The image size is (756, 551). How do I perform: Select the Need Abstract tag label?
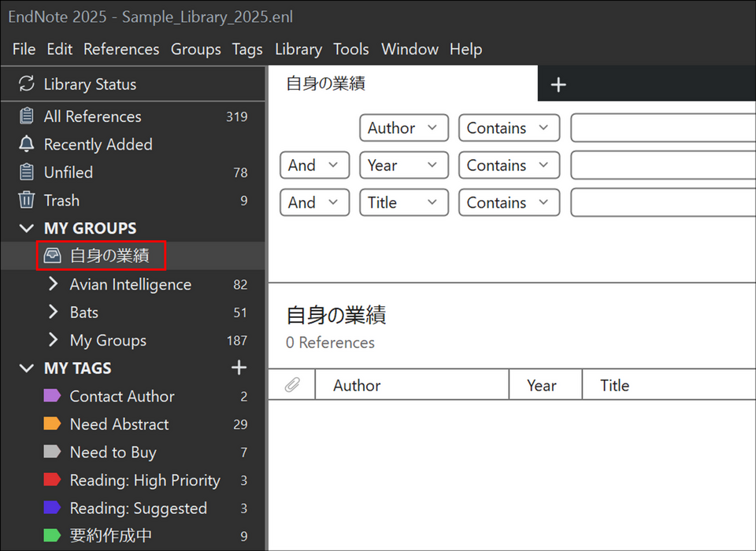119,423
